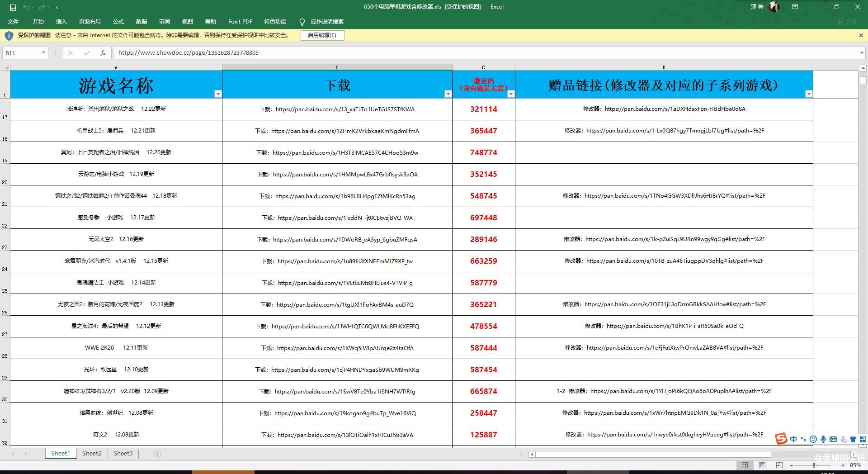Click the Sogou S input method logo
Image resolution: width=868 pixels, height=474 pixels.
781,439
